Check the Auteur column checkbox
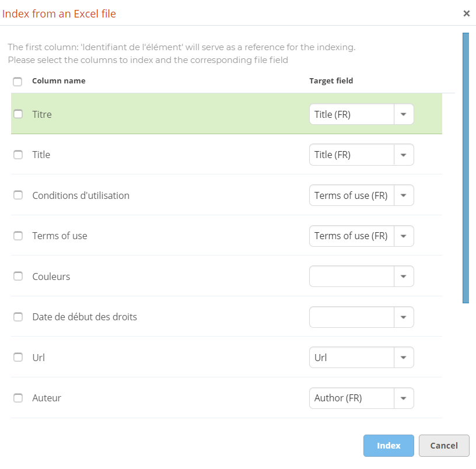This screenshot has height=469, width=476. pos(18,398)
